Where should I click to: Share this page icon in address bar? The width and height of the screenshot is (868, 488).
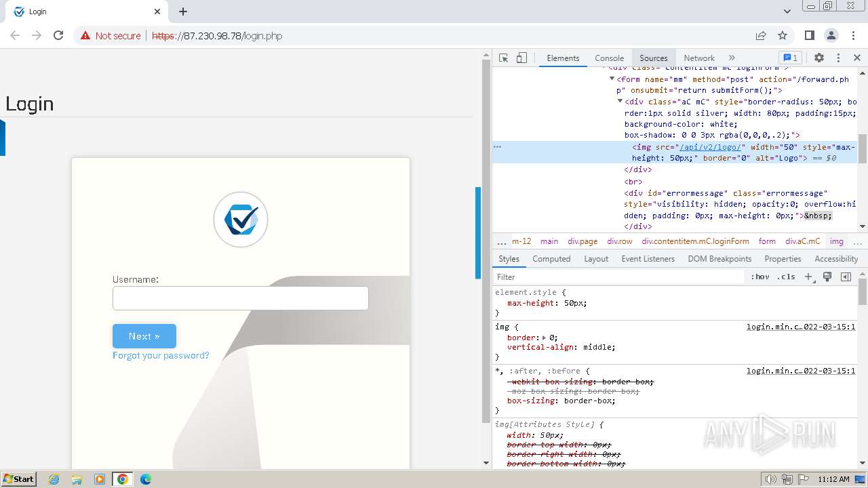point(761,35)
